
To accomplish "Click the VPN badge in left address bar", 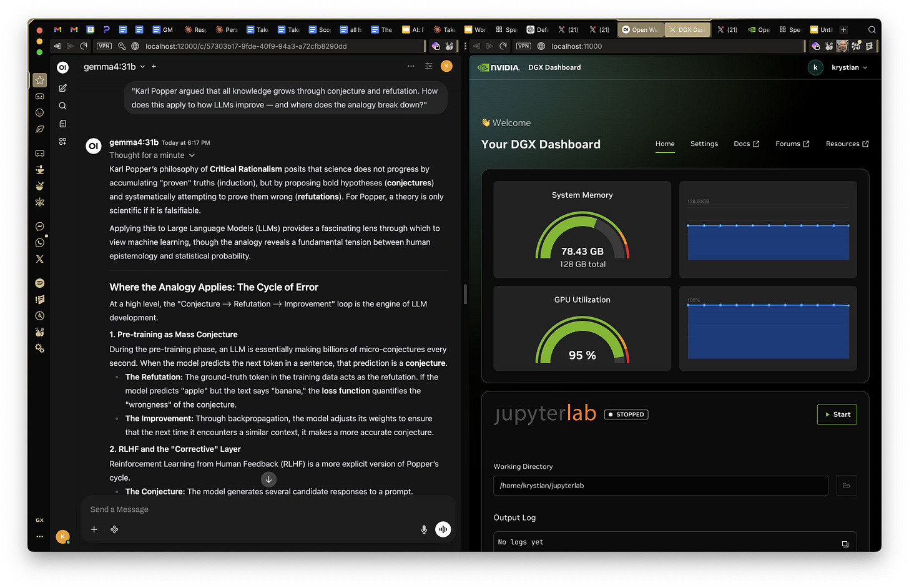I will click(104, 46).
